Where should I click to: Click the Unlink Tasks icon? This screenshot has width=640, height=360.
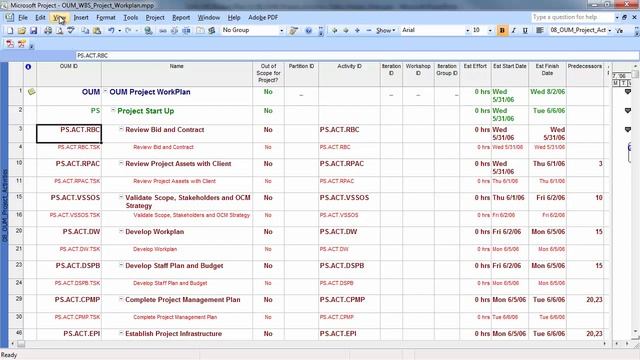174,31
